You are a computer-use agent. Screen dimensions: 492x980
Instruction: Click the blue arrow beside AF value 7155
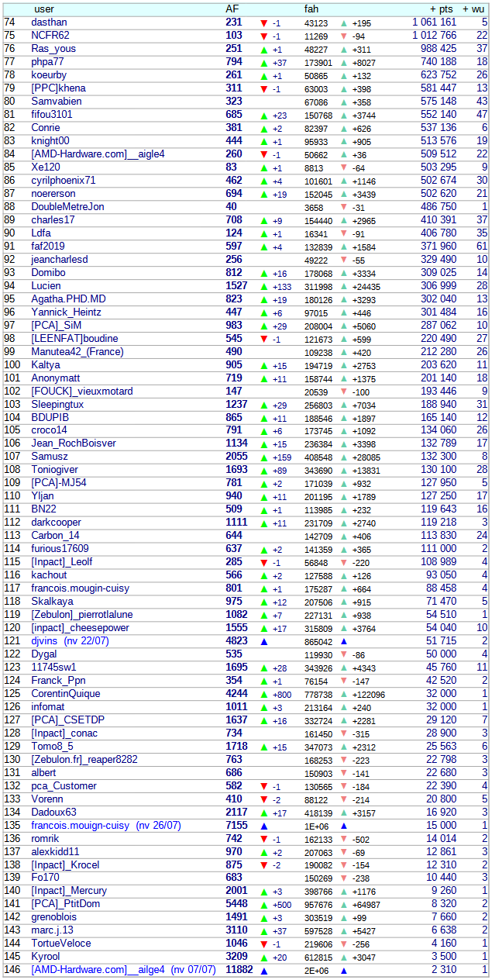click(x=264, y=826)
